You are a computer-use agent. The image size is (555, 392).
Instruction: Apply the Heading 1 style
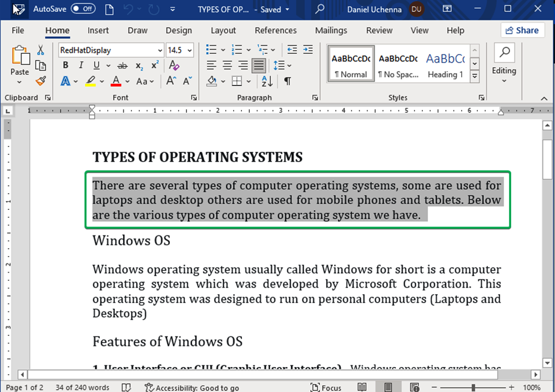click(x=445, y=66)
